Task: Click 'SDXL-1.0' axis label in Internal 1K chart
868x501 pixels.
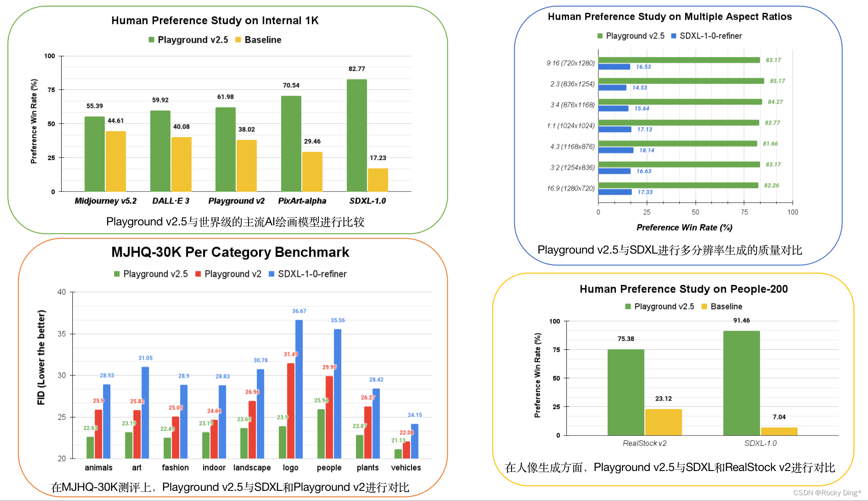Action: [367, 201]
